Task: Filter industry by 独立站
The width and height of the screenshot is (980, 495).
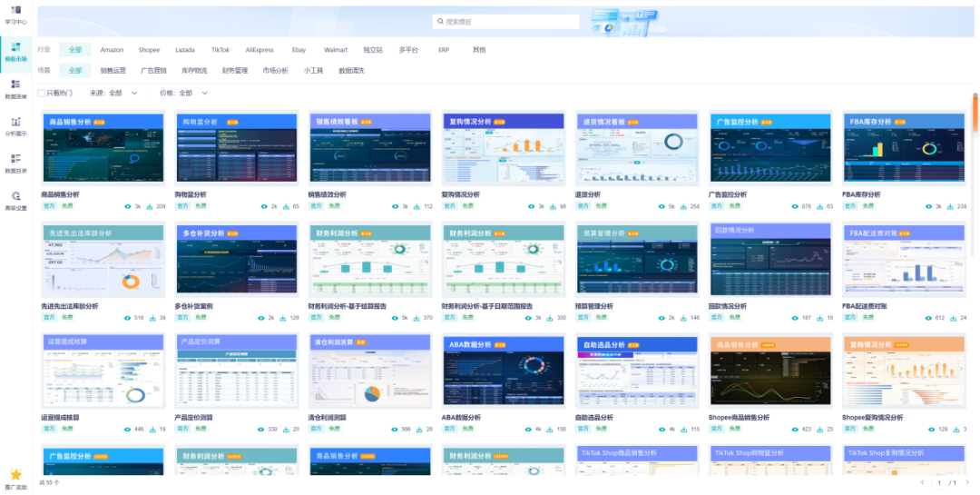Action: (x=373, y=50)
